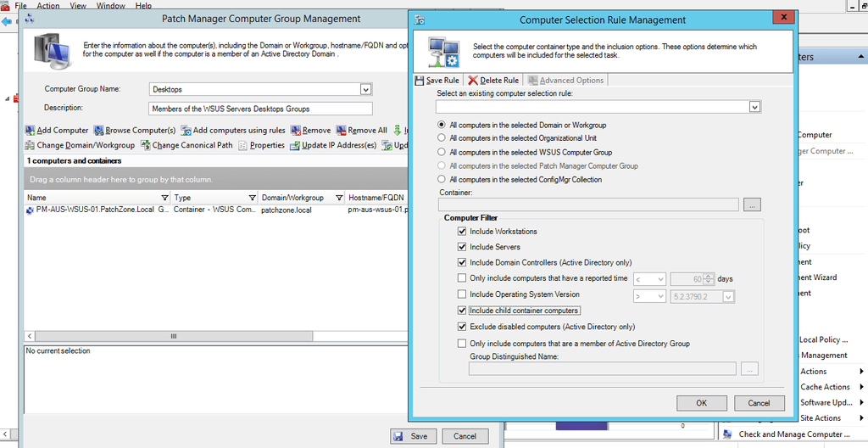Viewport: 868px width, 448px height.
Task: Click reported time days spinner
Action: click(708, 279)
